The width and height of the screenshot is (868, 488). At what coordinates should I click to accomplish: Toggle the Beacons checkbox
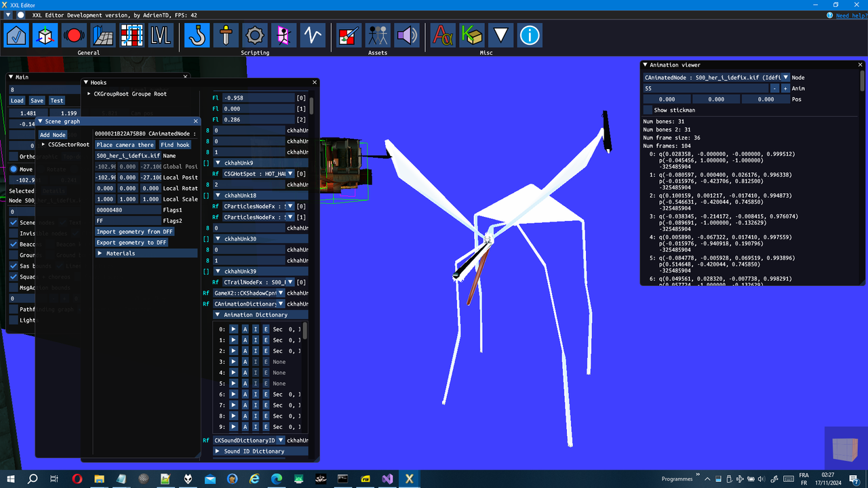(14, 244)
